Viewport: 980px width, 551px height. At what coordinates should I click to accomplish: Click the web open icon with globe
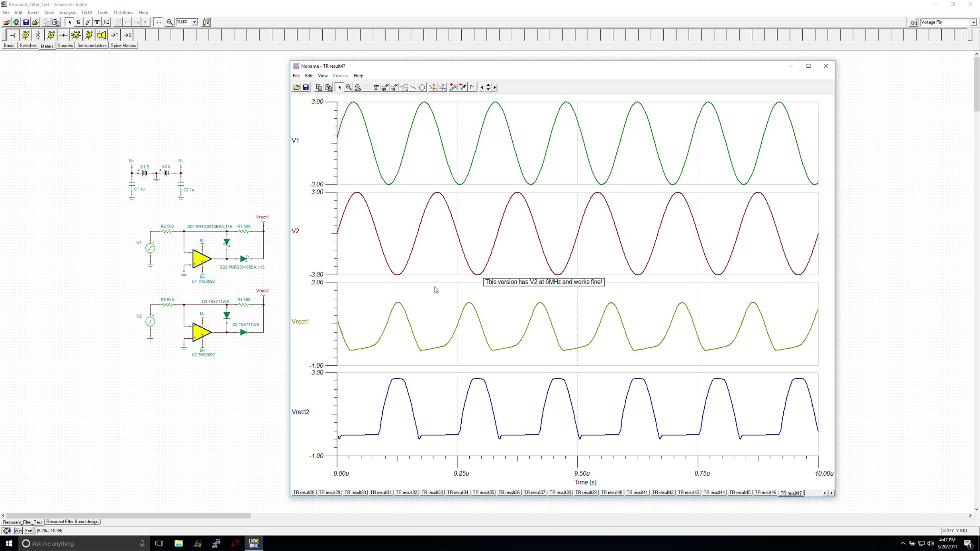click(x=16, y=22)
